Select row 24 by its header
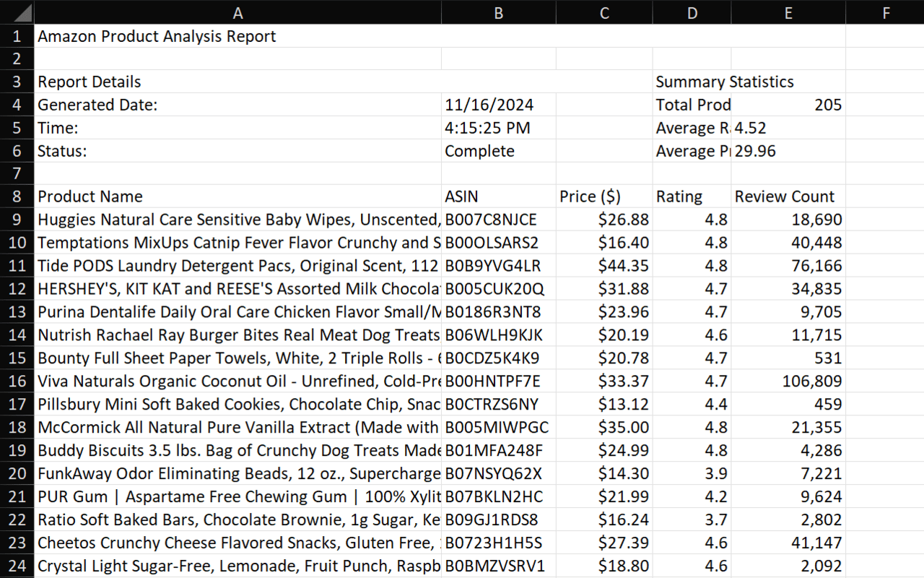The height and width of the screenshot is (578, 924). point(17,566)
